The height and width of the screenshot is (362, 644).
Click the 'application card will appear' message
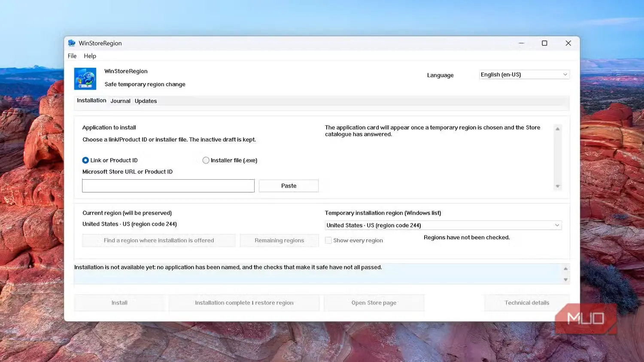coord(433,131)
